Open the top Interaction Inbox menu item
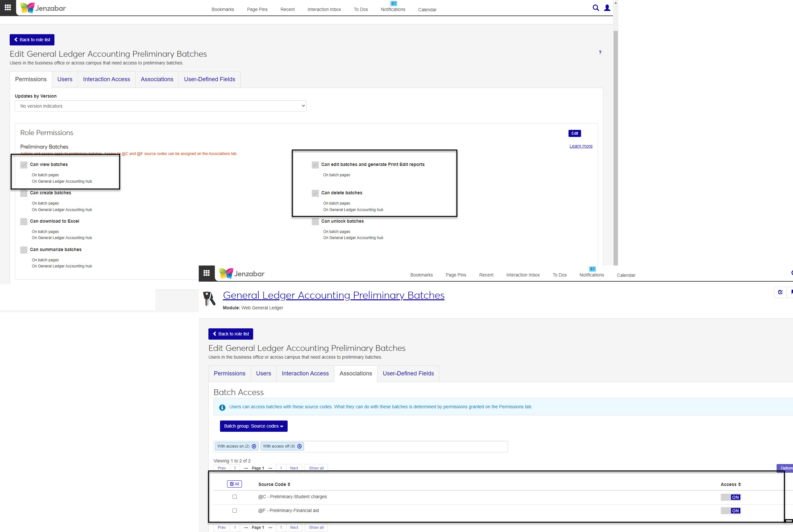Image resolution: width=793 pixels, height=532 pixels. [324, 9]
